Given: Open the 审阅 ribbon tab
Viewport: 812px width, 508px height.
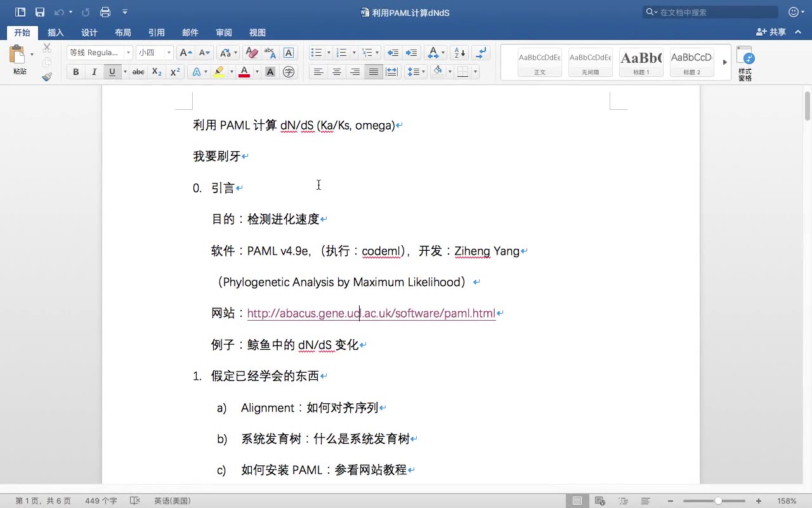Looking at the screenshot, I should pos(223,32).
